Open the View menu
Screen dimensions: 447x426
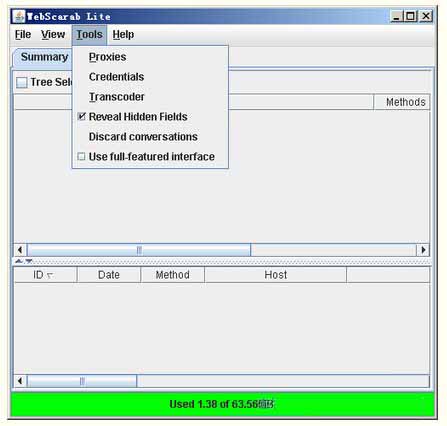click(x=53, y=35)
